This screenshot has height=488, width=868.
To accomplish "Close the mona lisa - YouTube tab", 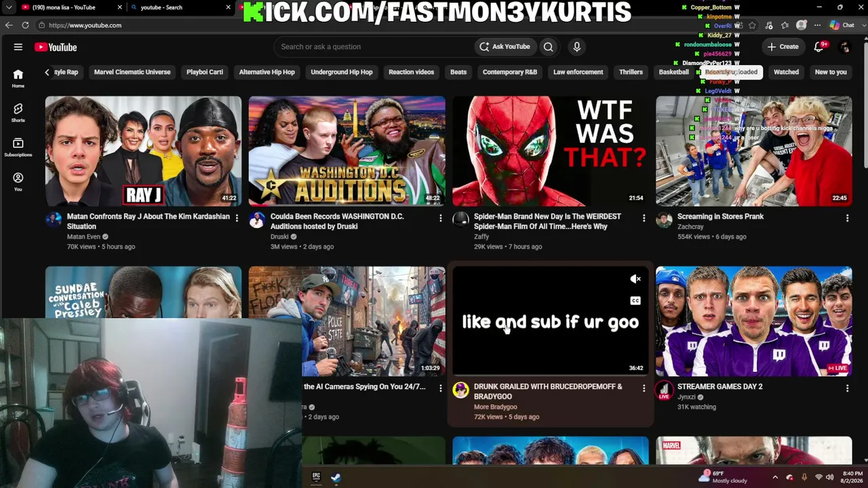I will coord(119,7).
